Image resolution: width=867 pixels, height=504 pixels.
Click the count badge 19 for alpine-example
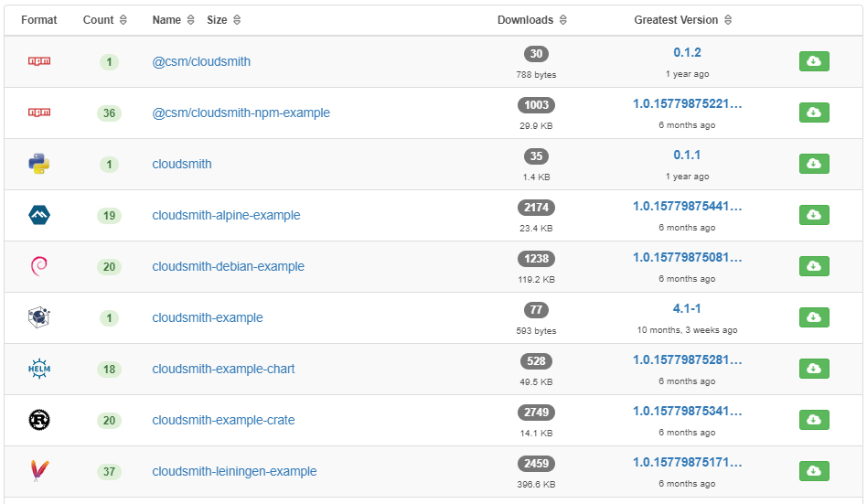click(109, 215)
